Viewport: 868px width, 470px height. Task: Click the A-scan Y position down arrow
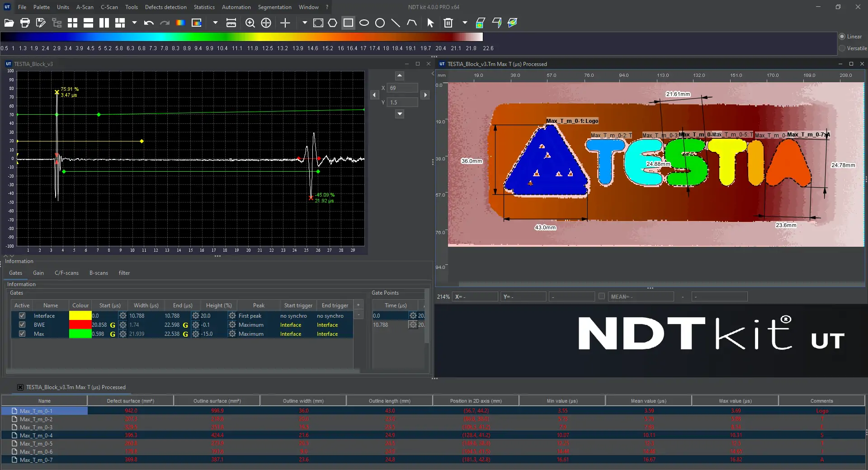(400, 114)
